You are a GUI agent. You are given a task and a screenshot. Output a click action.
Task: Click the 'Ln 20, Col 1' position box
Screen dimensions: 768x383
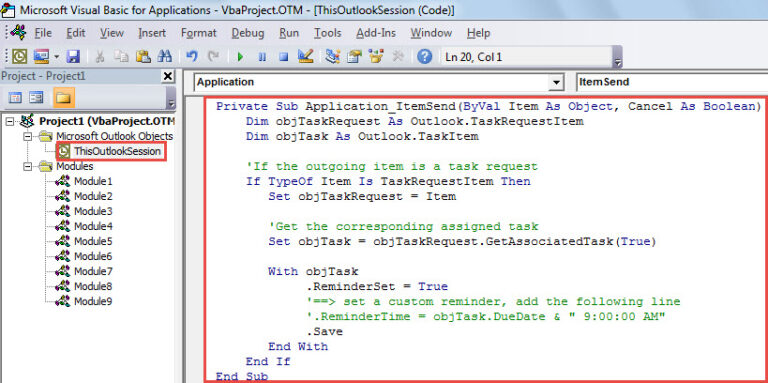click(526, 57)
